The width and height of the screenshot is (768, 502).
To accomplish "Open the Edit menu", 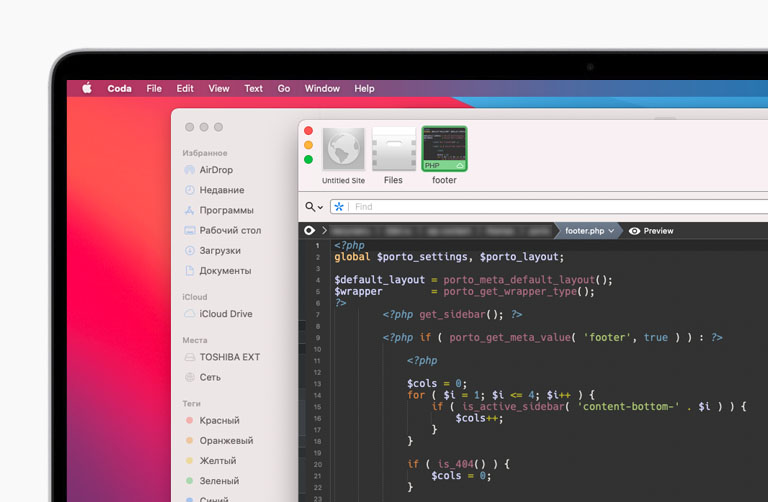I will [185, 89].
